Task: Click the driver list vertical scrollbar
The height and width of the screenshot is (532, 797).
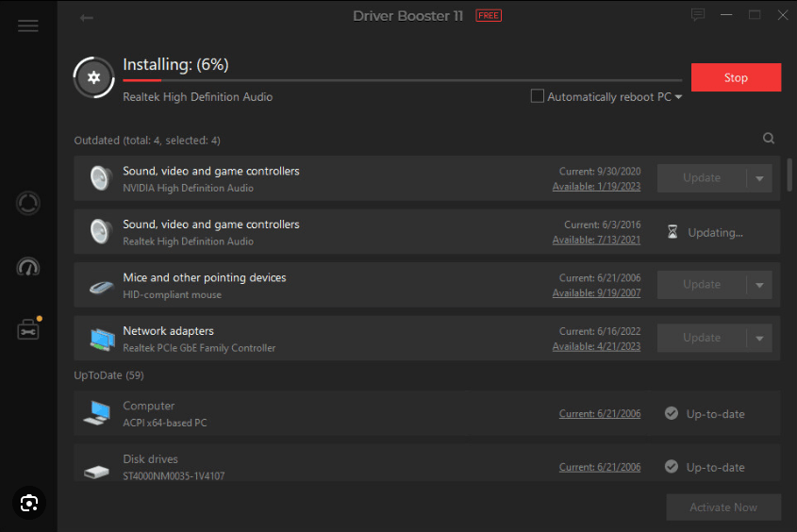Action: coord(789,175)
